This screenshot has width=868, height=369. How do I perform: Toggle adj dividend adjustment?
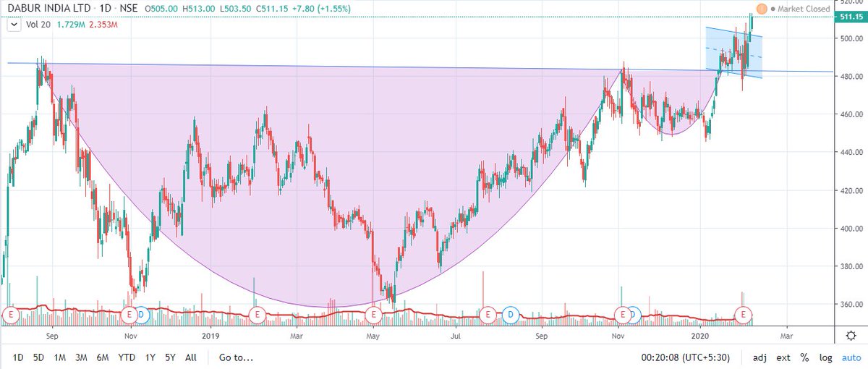click(760, 357)
